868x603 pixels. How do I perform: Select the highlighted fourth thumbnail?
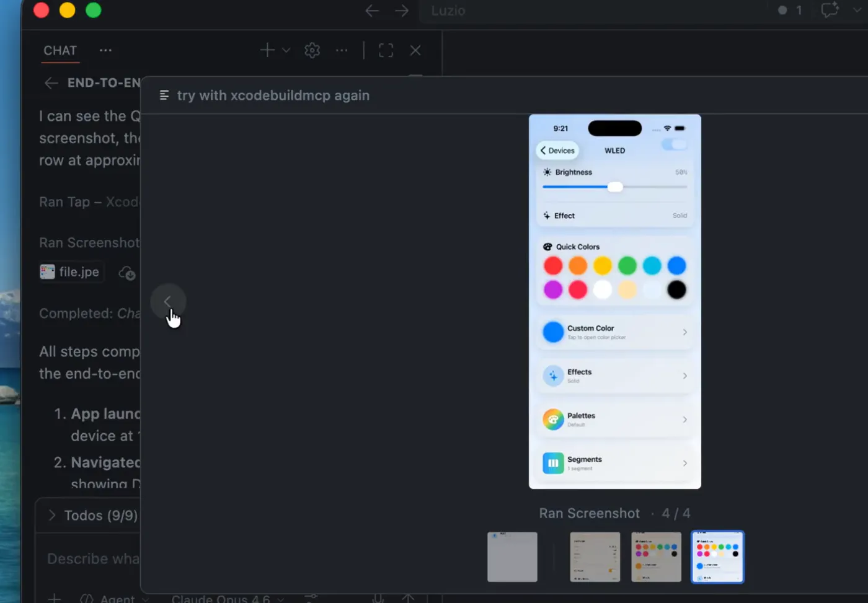pos(717,557)
